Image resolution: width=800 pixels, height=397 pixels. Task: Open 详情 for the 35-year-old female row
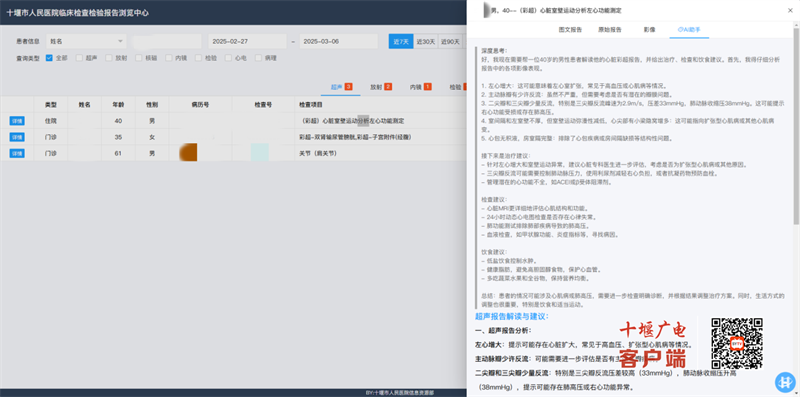(17, 137)
